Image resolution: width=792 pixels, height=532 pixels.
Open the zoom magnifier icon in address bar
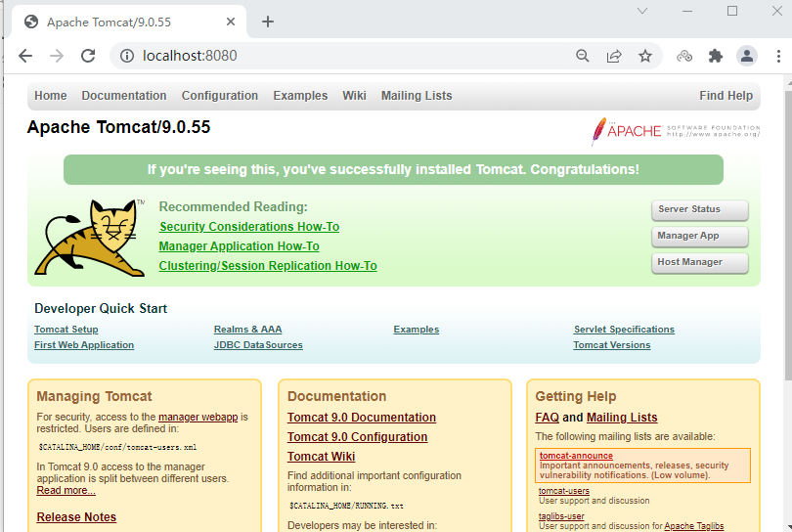pyautogui.click(x=583, y=56)
